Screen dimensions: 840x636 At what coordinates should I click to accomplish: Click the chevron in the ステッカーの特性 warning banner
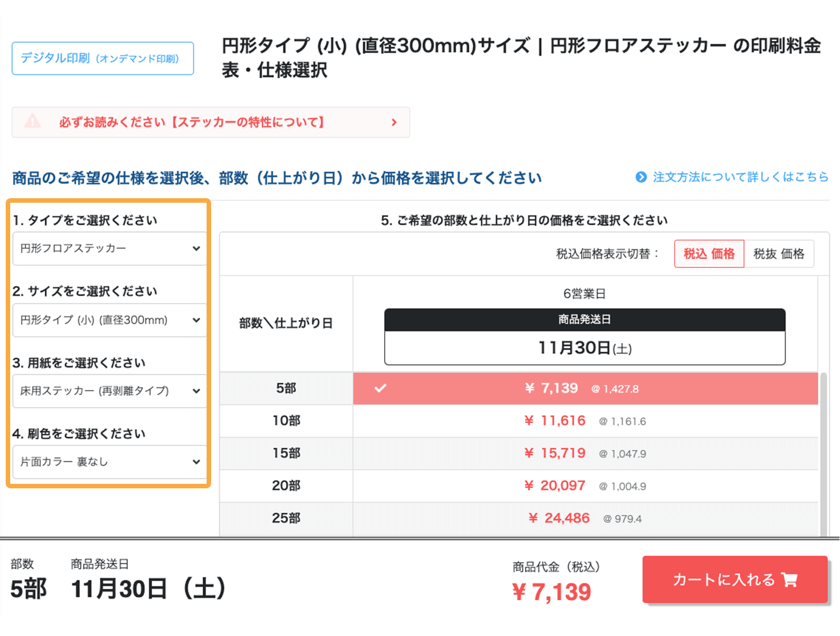(x=394, y=122)
